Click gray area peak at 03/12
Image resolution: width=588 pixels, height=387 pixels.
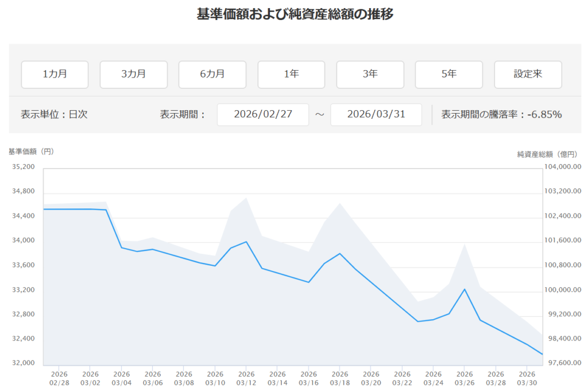coord(246,198)
